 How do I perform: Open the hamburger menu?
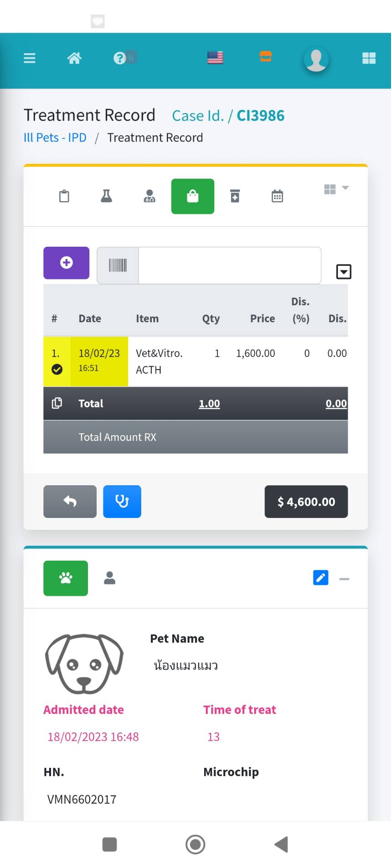(x=30, y=58)
